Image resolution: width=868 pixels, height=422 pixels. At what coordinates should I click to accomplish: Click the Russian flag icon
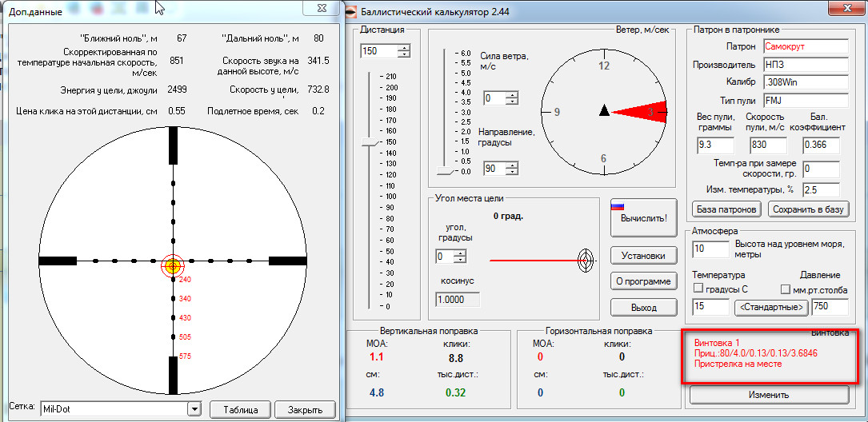pyautogui.click(x=617, y=205)
